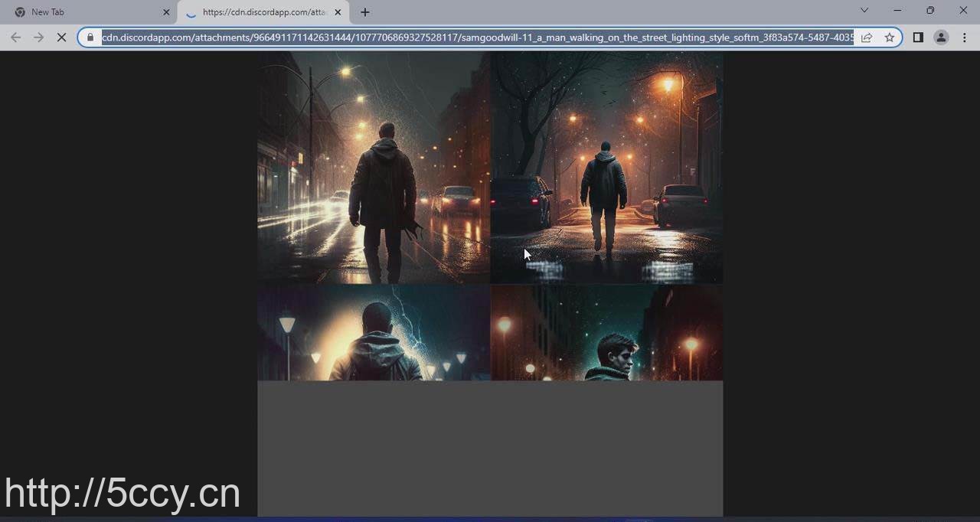The height and width of the screenshot is (522, 980).
Task: Select the cdn.discordapp.com tab
Action: click(x=260, y=12)
